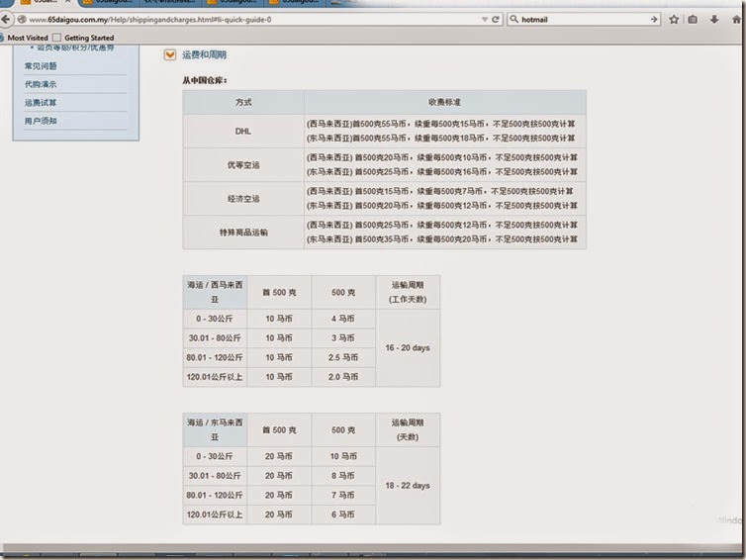The width and height of the screenshot is (746, 560).
Task: Open the downloads arrow icon
Action: (x=714, y=20)
